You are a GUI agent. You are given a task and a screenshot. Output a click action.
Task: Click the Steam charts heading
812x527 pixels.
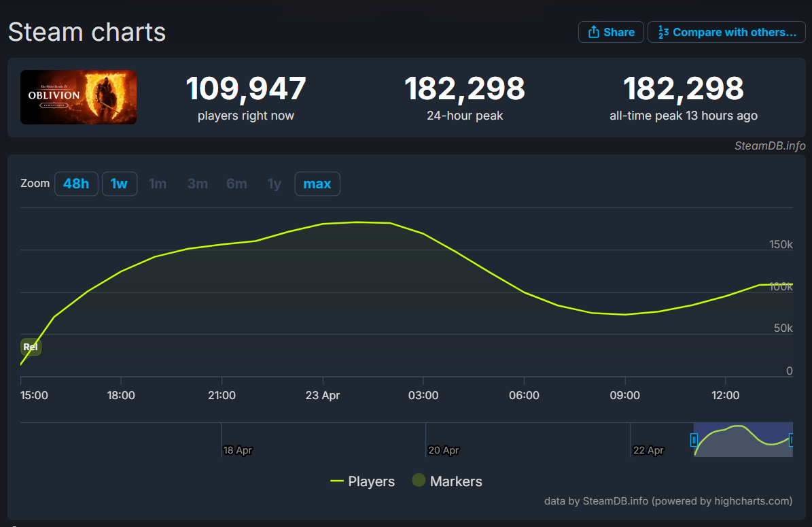click(x=87, y=32)
